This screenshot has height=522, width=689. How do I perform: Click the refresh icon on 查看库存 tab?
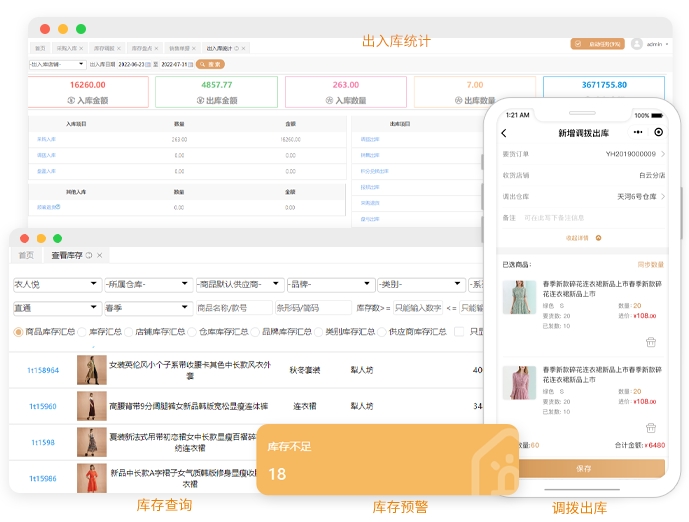coord(89,256)
